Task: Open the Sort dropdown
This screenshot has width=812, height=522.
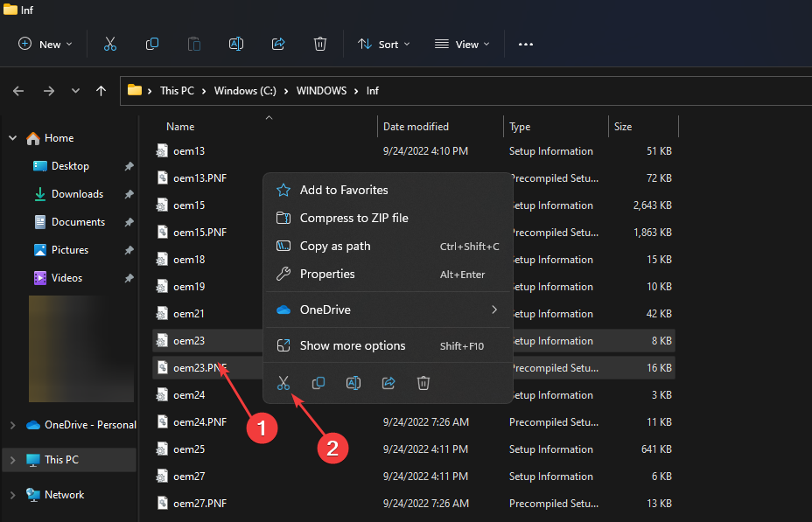Action: coord(384,44)
